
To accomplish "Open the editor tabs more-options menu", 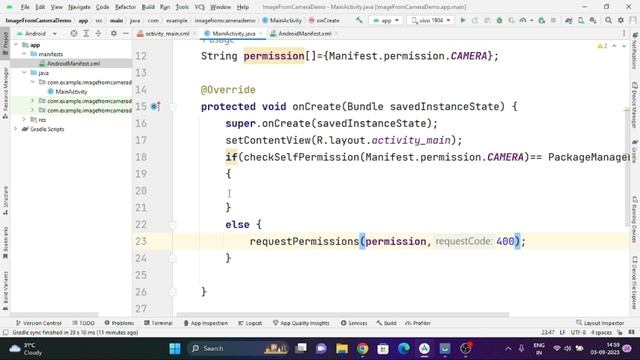I will 624,33.
